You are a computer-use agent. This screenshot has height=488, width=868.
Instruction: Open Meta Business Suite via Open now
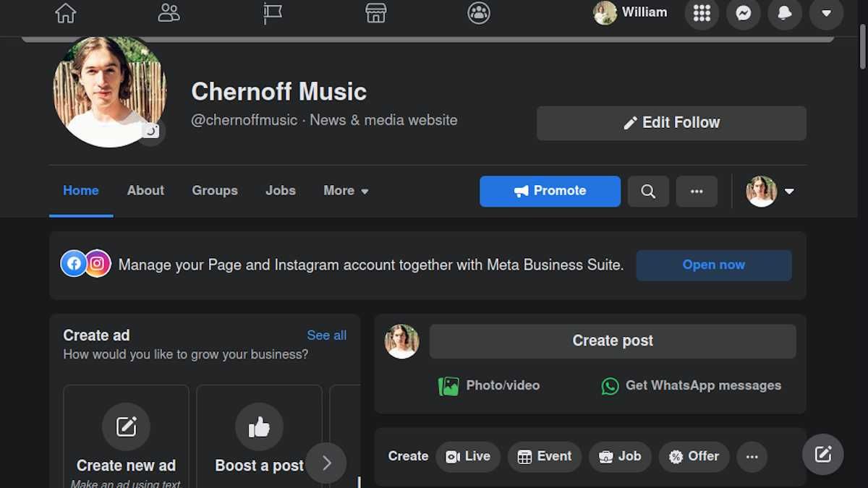pos(713,265)
